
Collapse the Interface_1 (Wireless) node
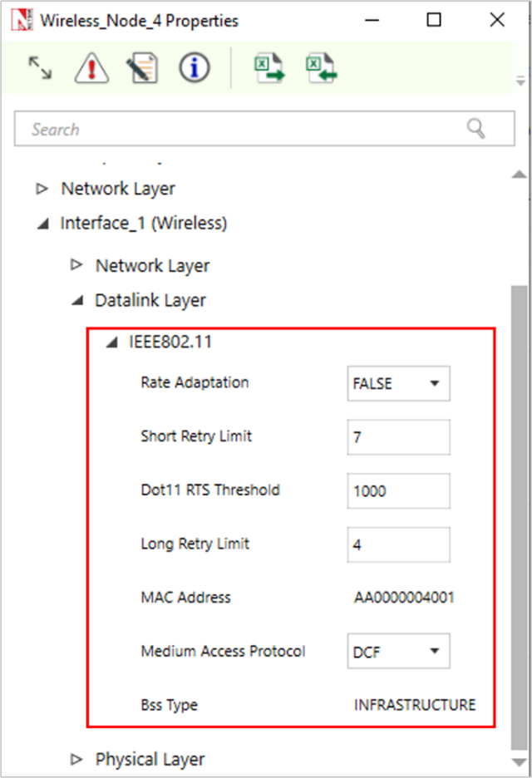(x=42, y=224)
